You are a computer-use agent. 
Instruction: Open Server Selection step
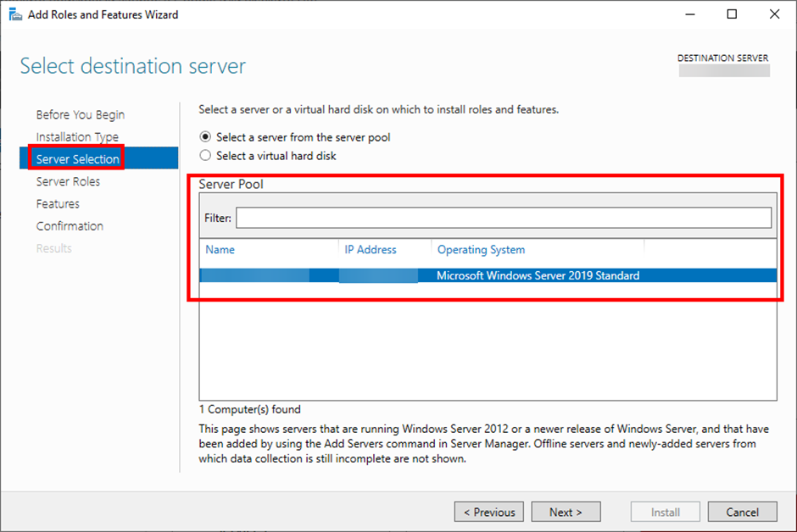pos(98,159)
